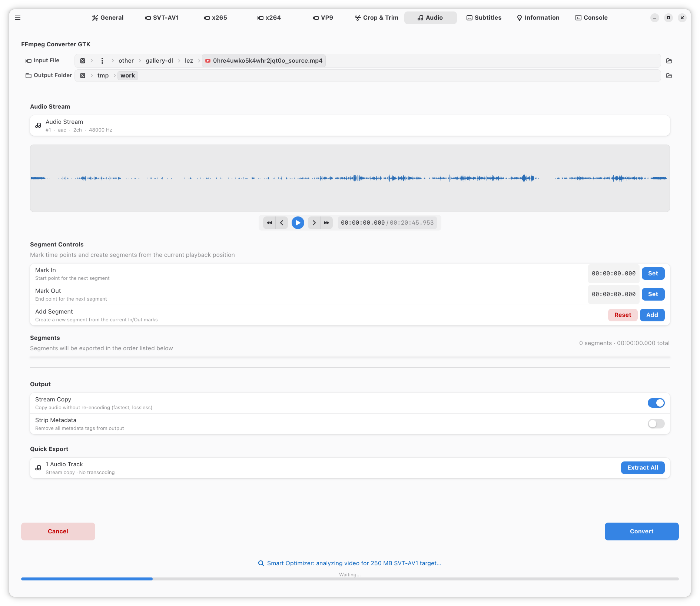Select 'gallery-dl' folder in input path
Image resolution: width=700 pixels, height=606 pixels.
coord(159,61)
